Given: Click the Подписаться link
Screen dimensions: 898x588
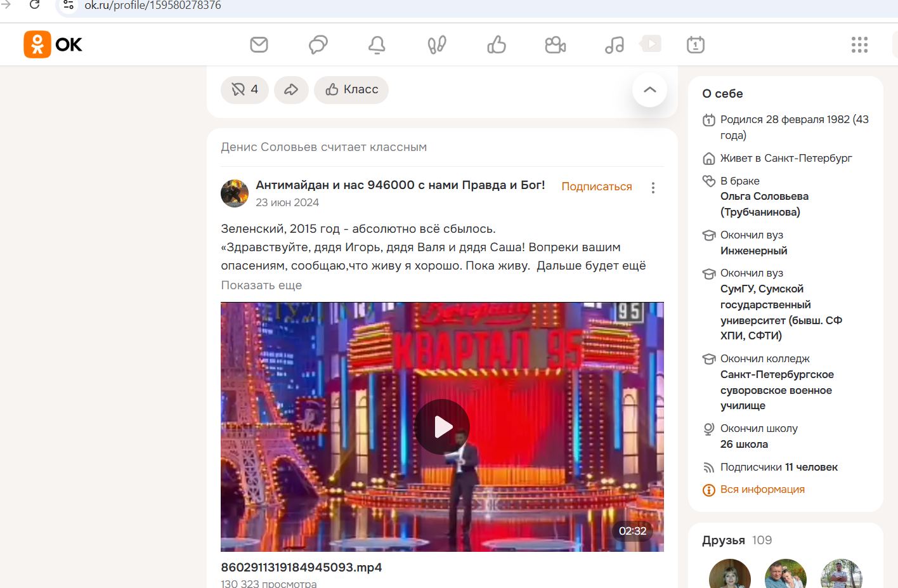Looking at the screenshot, I should 597,186.
